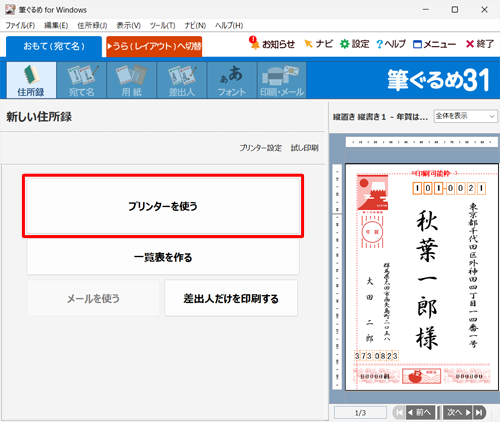Click the 筆ぐるめ31 logo banner
Screen dimensions: 500x422
pyautogui.click(x=439, y=80)
